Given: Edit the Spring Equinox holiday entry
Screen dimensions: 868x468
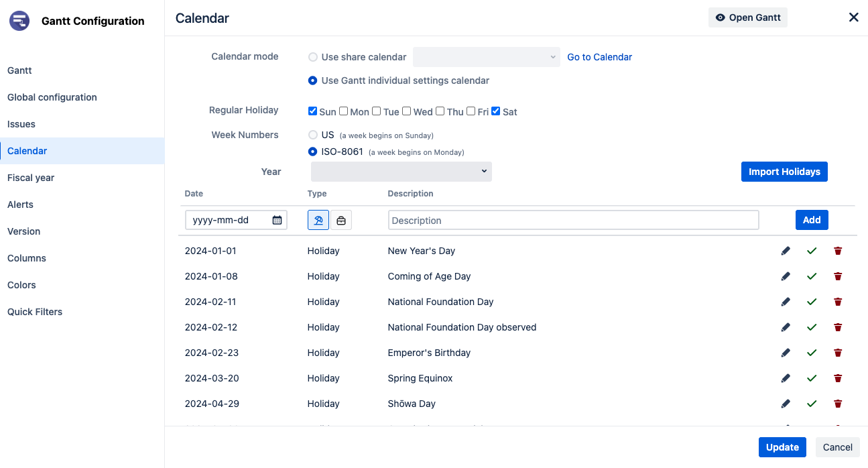Looking at the screenshot, I should (x=786, y=378).
